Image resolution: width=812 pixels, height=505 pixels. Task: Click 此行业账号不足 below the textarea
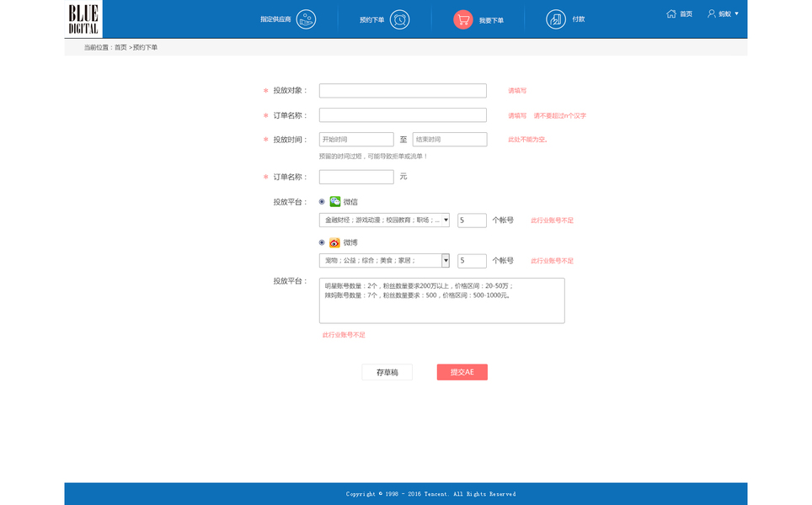pyautogui.click(x=344, y=335)
